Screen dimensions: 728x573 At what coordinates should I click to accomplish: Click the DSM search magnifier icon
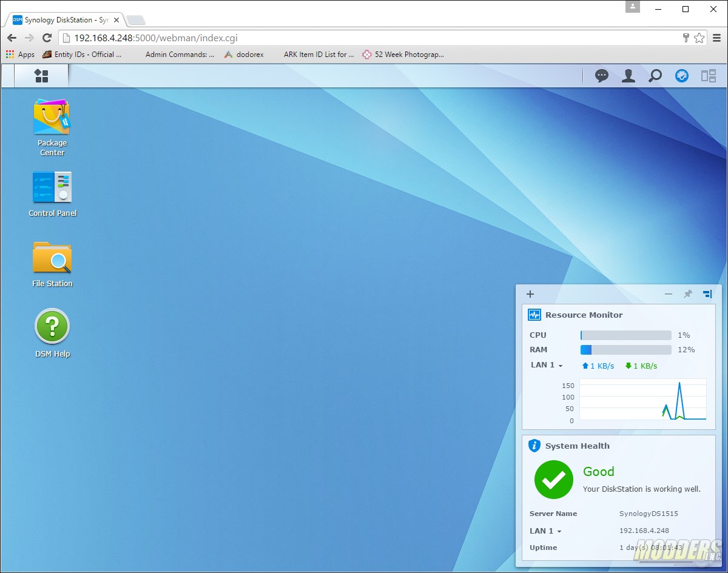click(655, 76)
